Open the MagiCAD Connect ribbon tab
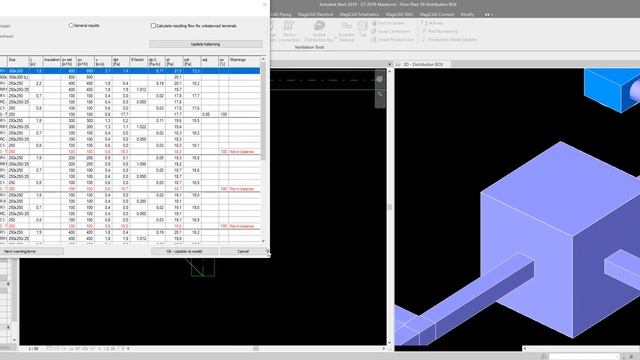The image size is (640, 360). pos(437,14)
